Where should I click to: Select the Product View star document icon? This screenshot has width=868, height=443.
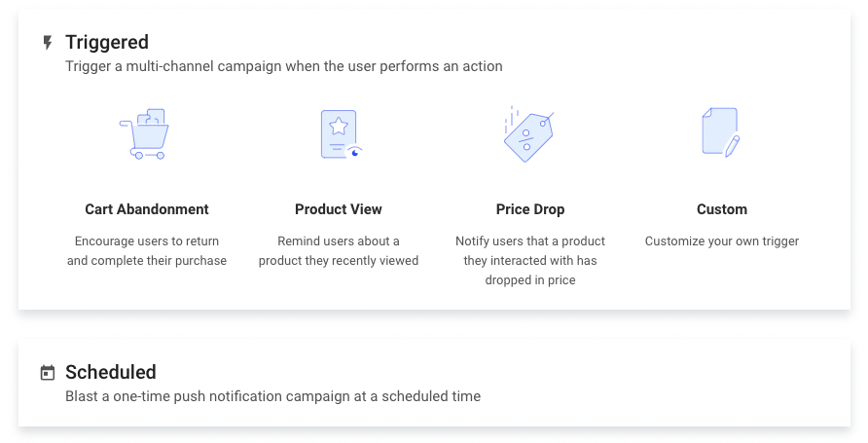pos(342,134)
